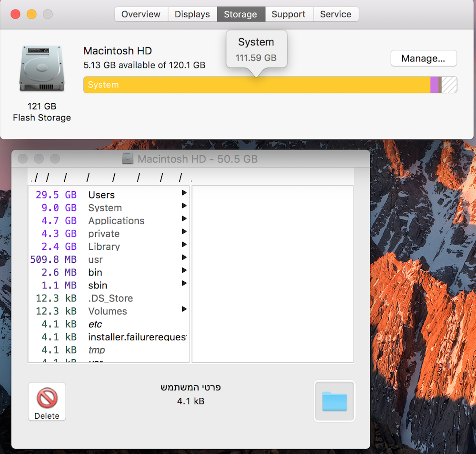
Task: Select the sbin row
Action: coord(109,285)
